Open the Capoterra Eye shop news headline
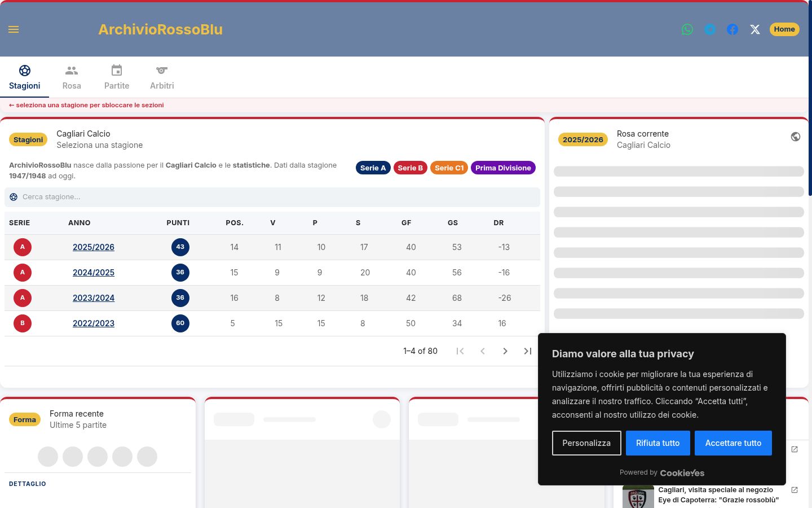 pyautogui.click(x=718, y=495)
